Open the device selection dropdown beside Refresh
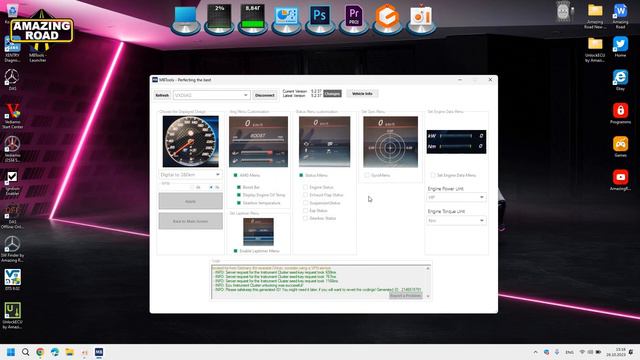 click(211, 95)
